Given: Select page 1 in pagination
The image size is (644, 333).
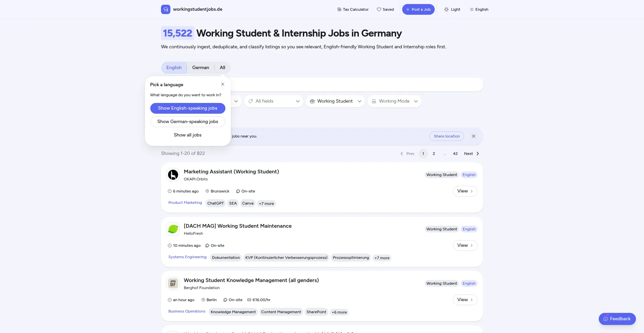Looking at the screenshot, I should click(423, 154).
